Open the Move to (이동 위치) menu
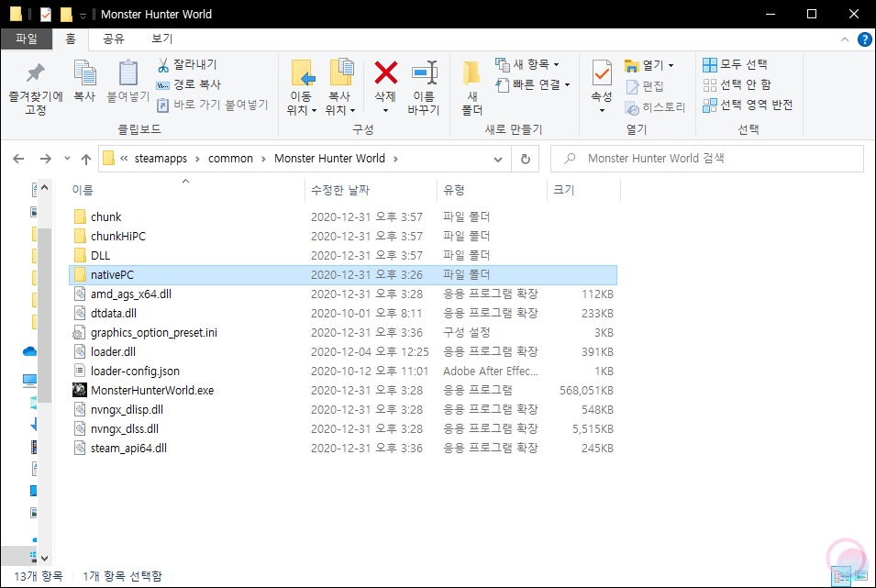The height and width of the screenshot is (588, 876). click(x=302, y=88)
